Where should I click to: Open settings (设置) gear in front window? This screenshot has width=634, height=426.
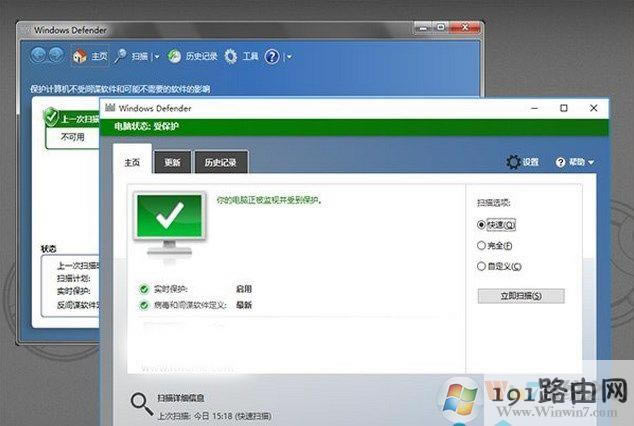point(514,162)
